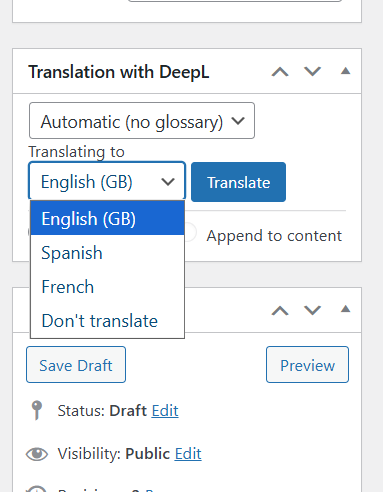The height and width of the screenshot is (492, 383).
Task: Edit the post Status link
Action: click(x=165, y=411)
